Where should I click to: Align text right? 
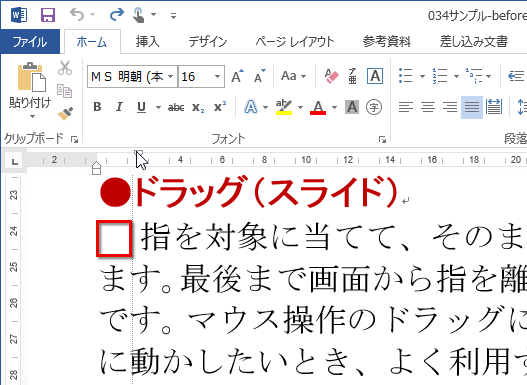coord(450,107)
